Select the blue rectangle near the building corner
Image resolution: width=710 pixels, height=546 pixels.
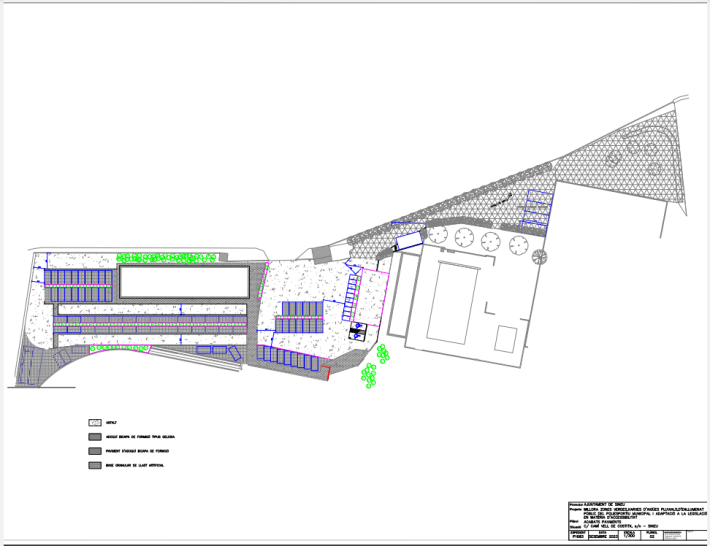407,241
